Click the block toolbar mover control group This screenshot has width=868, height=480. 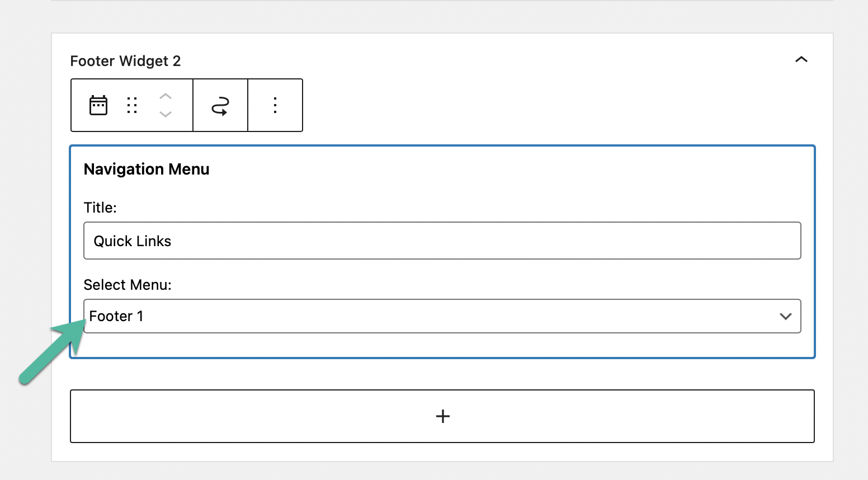tap(166, 105)
